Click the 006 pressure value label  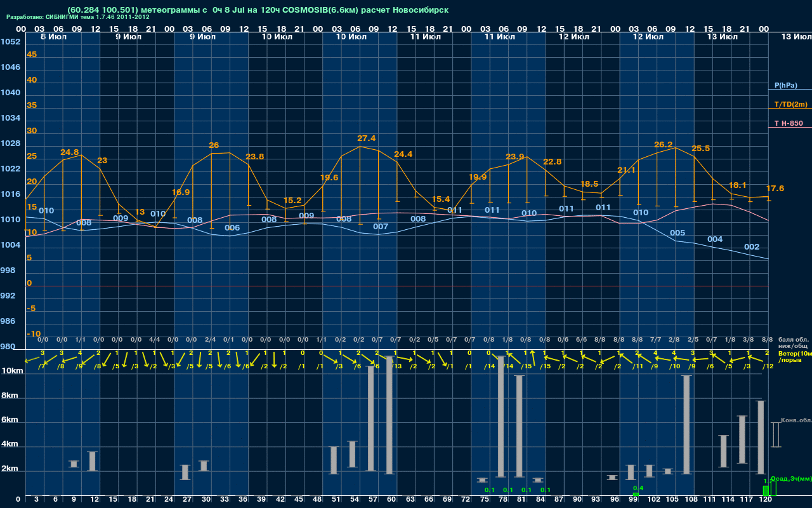coord(232,228)
